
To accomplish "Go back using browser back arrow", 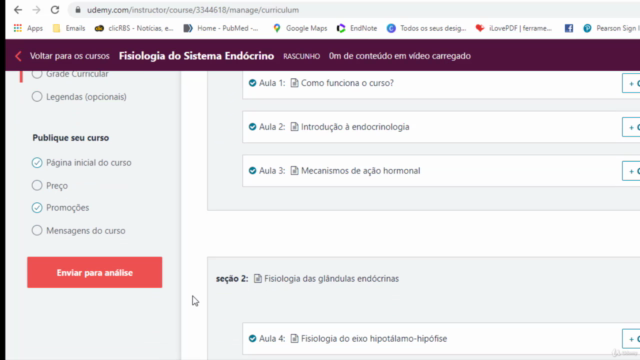I will click(18, 10).
